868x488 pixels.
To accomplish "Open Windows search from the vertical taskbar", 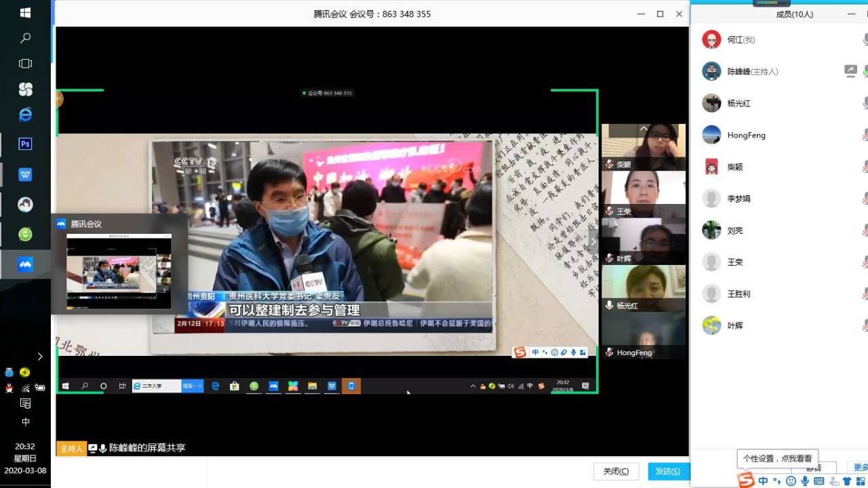I will pyautogui.click(x=25, y=38).
